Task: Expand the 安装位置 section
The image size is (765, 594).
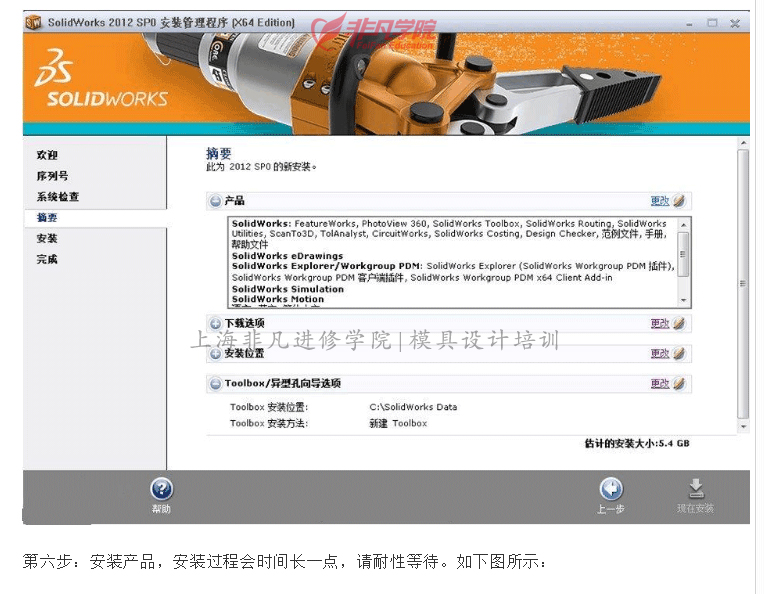Action: [x=215, y=354]
